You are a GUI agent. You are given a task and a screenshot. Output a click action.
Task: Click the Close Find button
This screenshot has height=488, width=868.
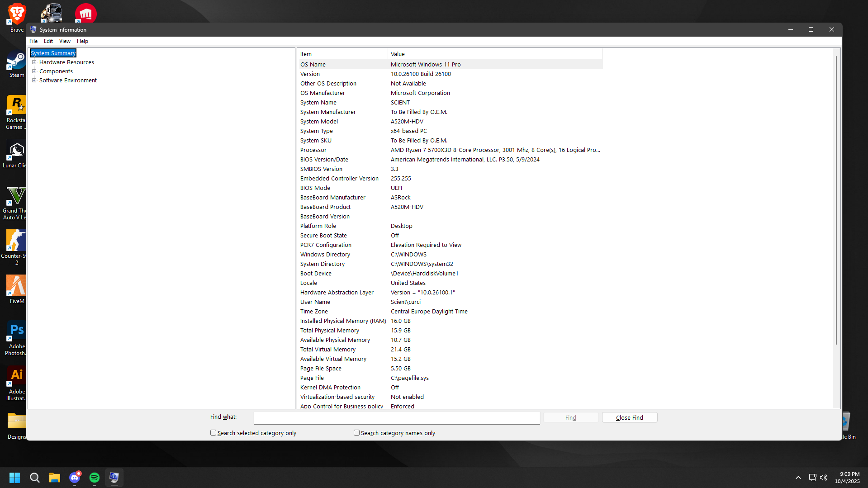point(630,417)
